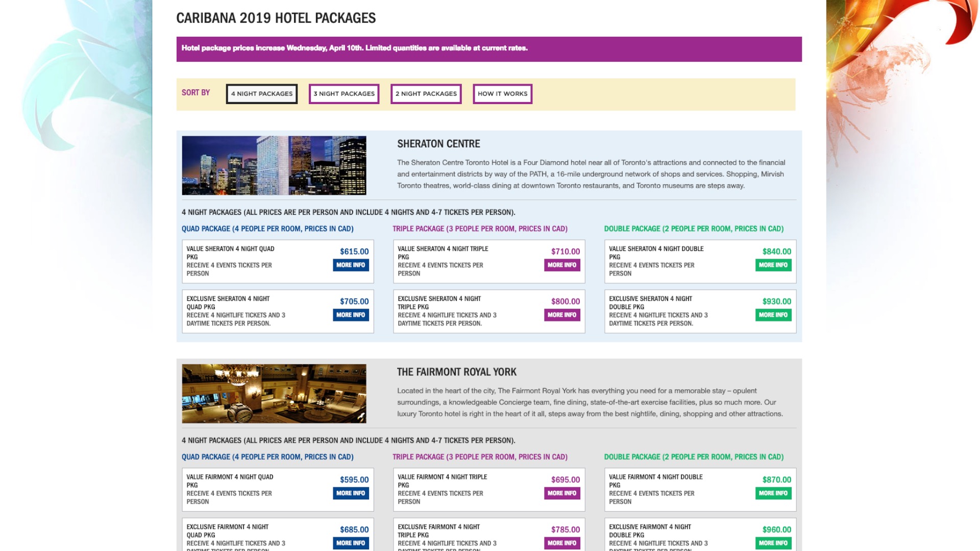Click the Fairmont Quad Package column heading

pos(267,457)
